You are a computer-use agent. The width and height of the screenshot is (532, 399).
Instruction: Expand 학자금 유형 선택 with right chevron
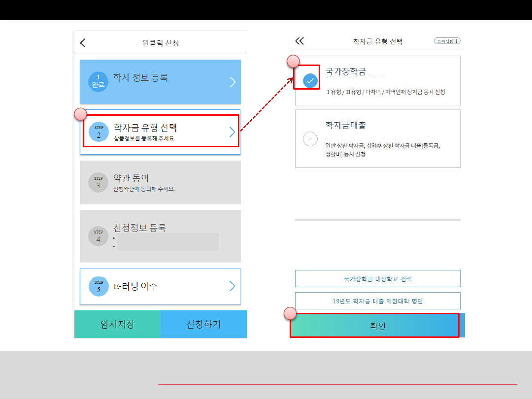[x=232, y=132]
